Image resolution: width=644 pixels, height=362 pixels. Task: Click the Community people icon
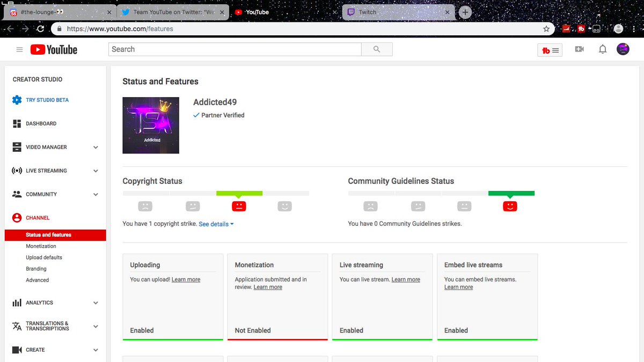point(17,194)
